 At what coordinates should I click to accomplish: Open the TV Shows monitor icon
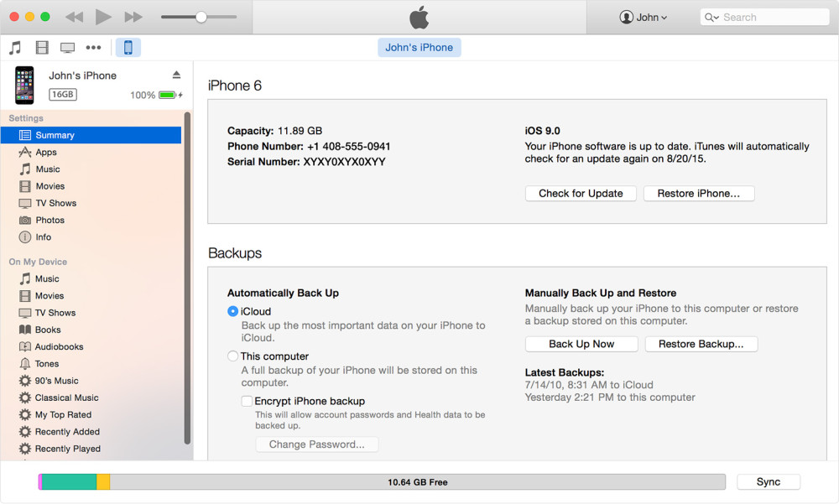(x=67, y=48)
